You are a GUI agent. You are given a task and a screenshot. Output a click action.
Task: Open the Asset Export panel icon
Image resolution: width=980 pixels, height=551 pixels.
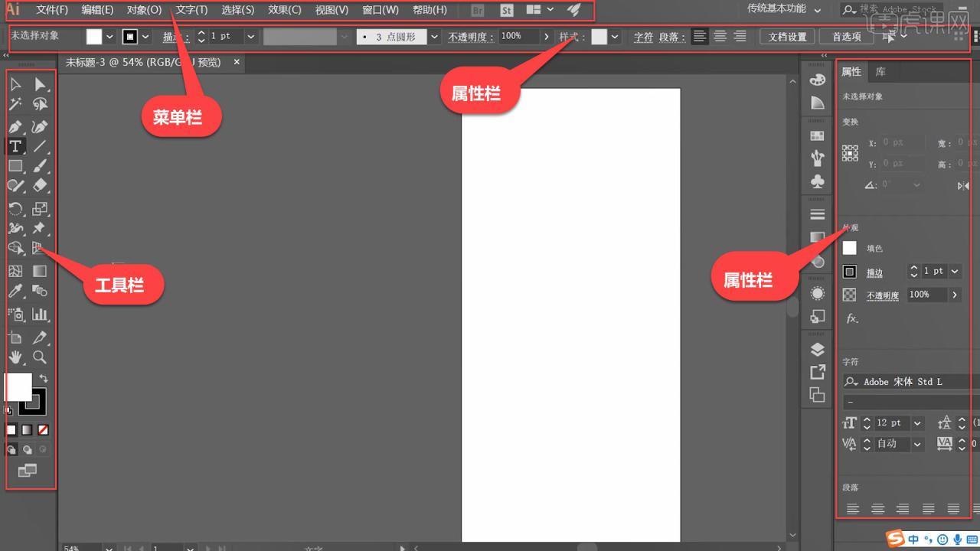coord(818,373)
